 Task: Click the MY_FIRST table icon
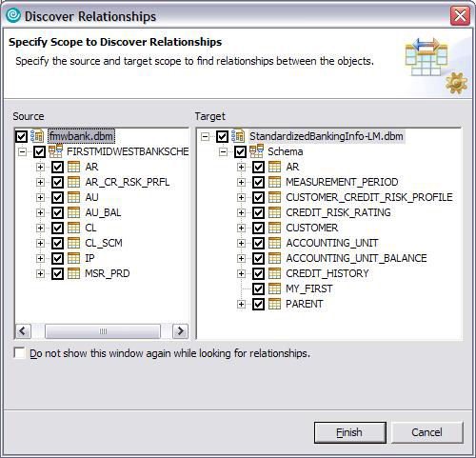[275, 289]
